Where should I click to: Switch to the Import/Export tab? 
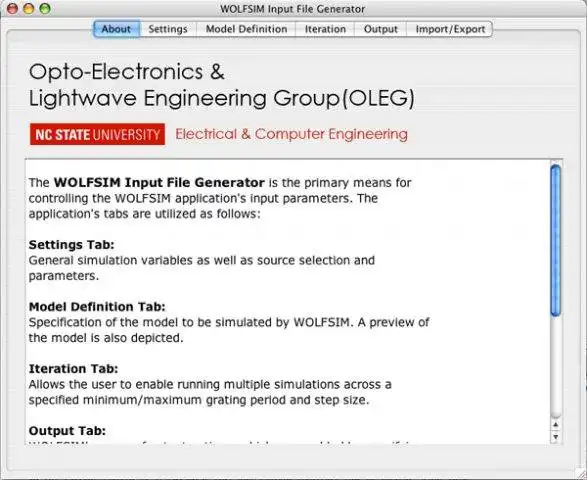coord(450,29)
